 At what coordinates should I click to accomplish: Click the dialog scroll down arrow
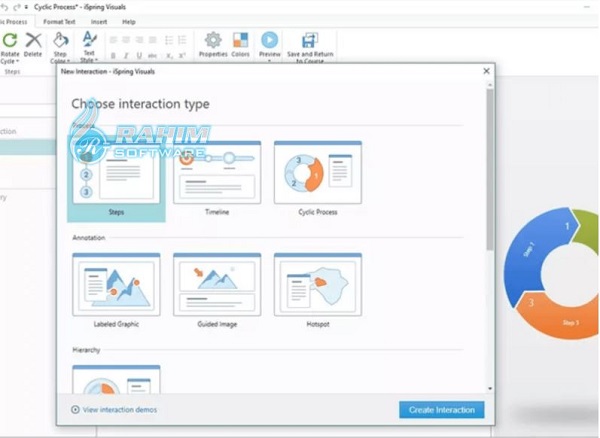click(x=490, y=389)
